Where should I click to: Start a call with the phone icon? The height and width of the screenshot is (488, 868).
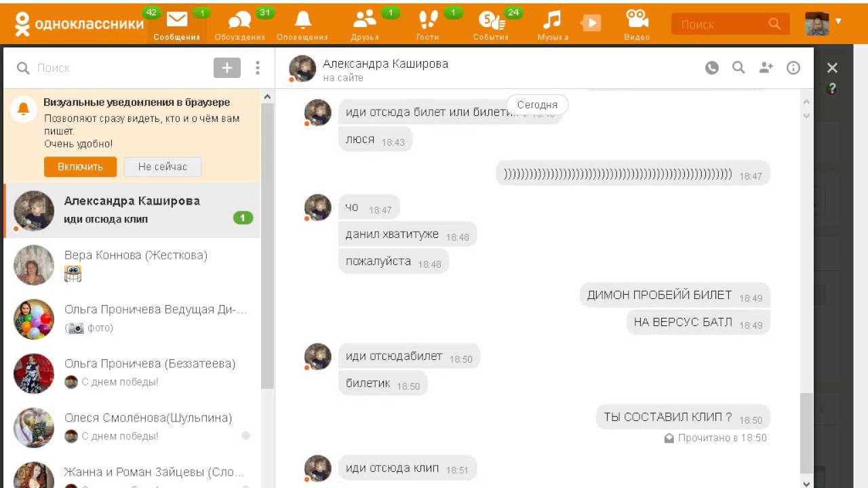pos(711,68)
